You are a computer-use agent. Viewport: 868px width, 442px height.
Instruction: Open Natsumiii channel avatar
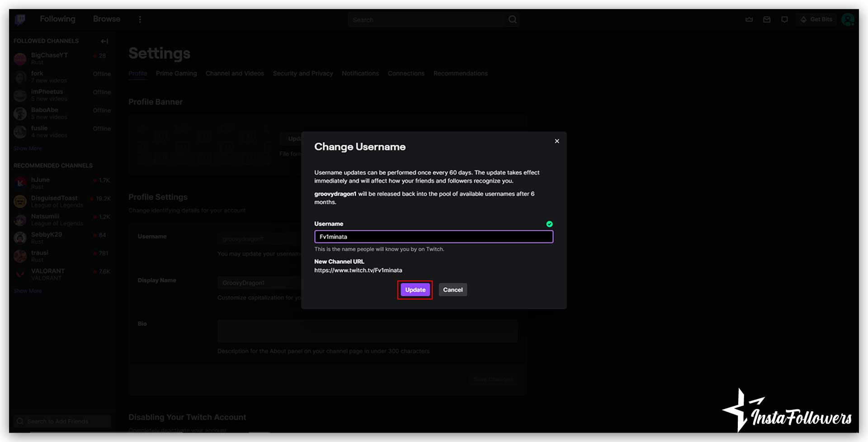[20, 220]
